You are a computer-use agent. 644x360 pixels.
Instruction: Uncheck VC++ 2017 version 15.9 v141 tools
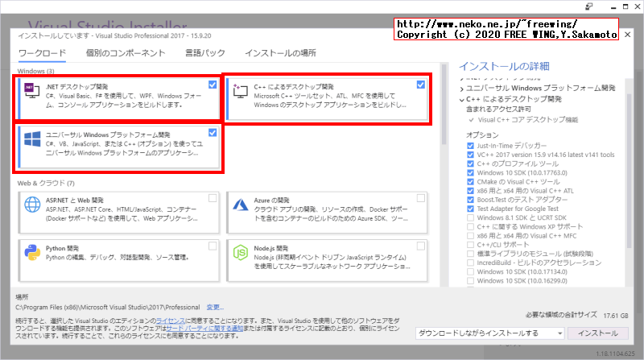point(470,155)
